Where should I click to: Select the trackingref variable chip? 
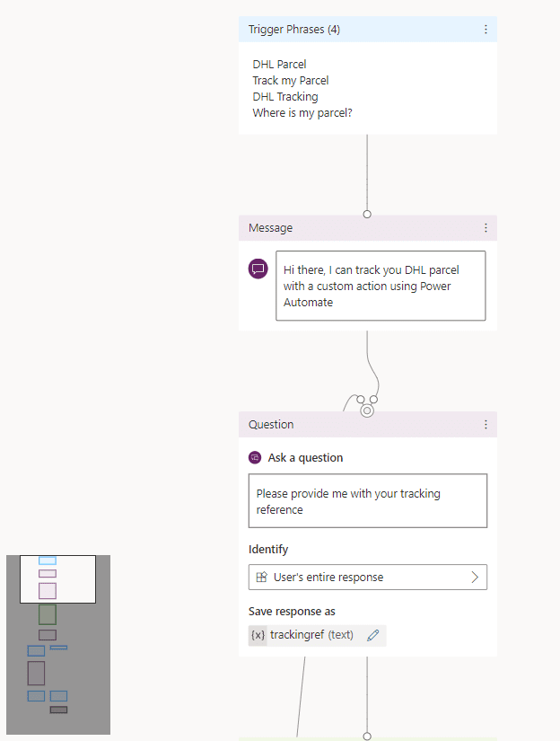coord(310,635)
